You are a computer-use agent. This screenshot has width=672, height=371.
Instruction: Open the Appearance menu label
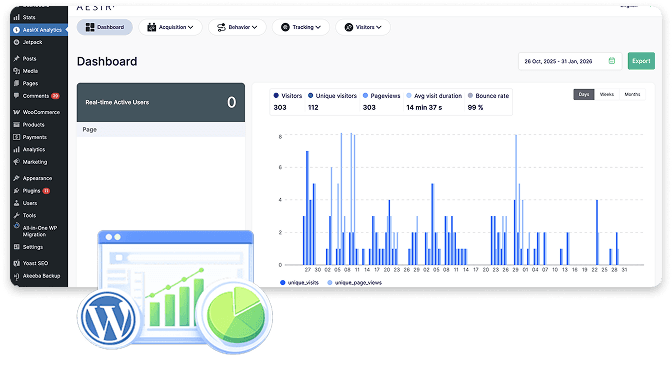[x=37, y=178]
